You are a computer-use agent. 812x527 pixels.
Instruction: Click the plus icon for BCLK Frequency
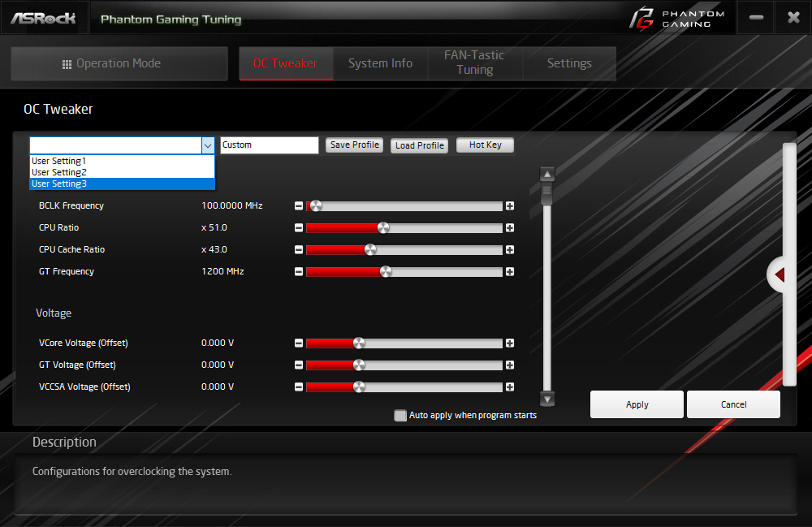[510, 206]
